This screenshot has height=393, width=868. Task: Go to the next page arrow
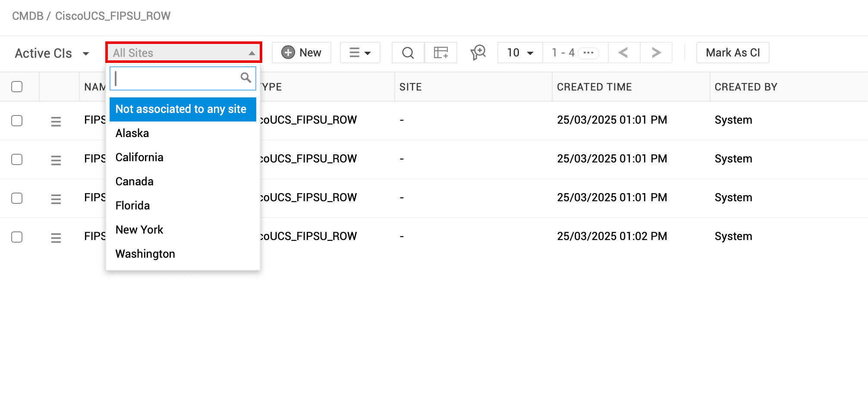pyautogui.click(x=656, y=53)
